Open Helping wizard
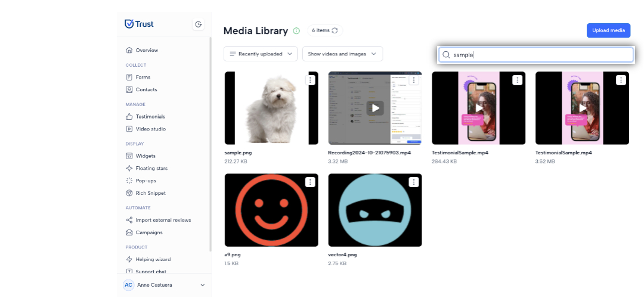This screenshot has width=644, height=298. (x=153, y=259)
